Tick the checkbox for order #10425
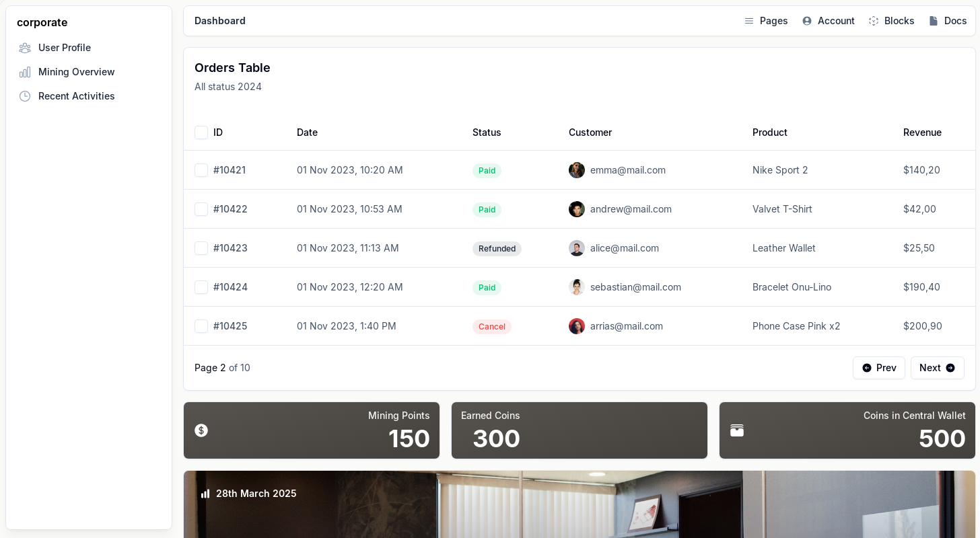 pos(201,326)
